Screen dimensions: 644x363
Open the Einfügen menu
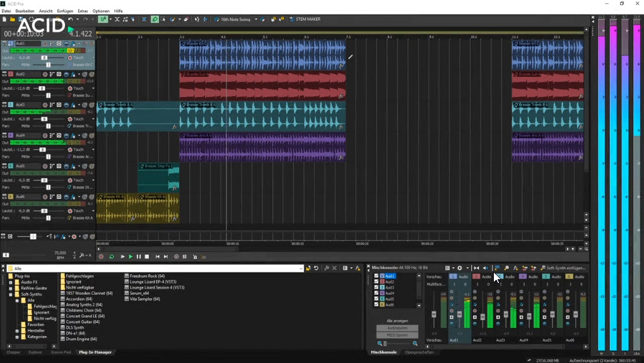pyautogui.click(x=65, y=11)
